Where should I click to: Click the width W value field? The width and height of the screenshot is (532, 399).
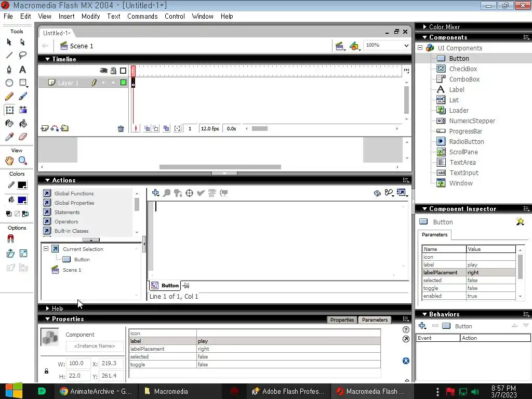pos(78,363)
